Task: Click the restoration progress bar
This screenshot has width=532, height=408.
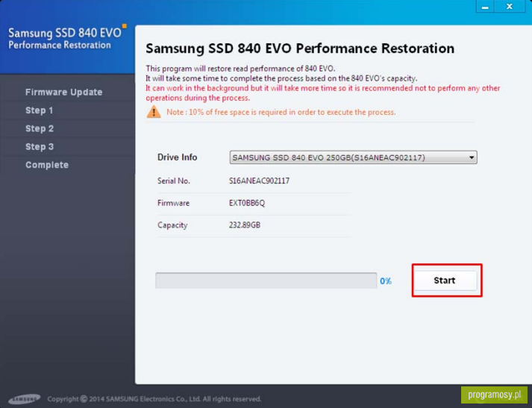Action: pos(266,280)
